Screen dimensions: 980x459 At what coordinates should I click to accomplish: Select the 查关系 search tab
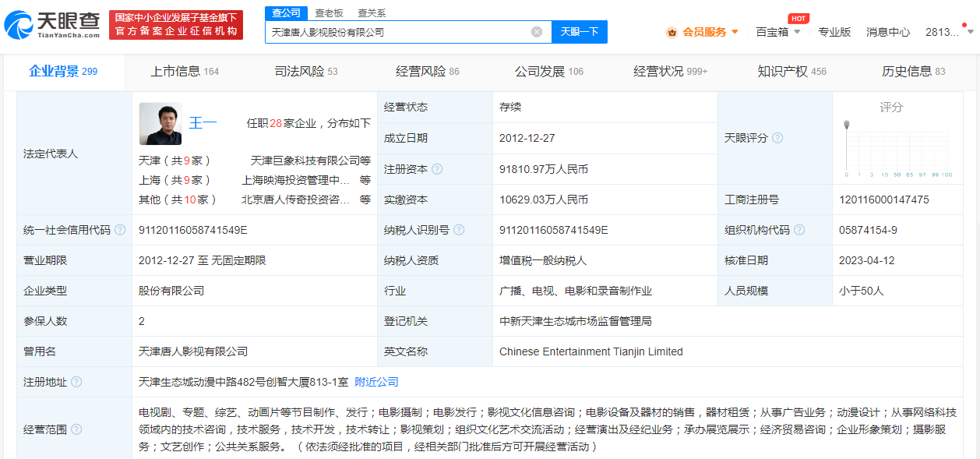tap(372, 12)
